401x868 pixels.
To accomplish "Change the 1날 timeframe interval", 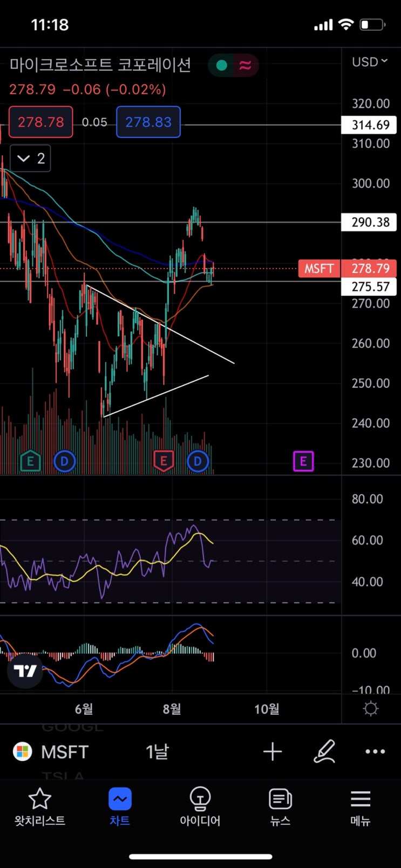I will click(157, 751).
